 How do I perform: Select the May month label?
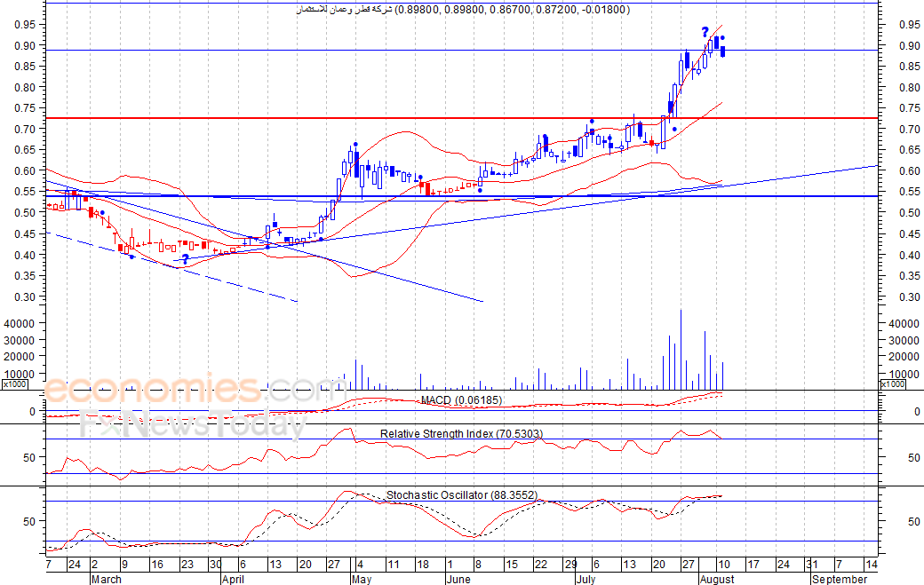click(x=362, y=579)
